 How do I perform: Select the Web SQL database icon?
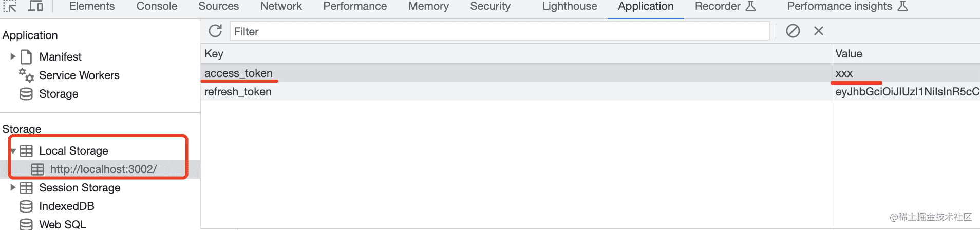click(26, 224)
